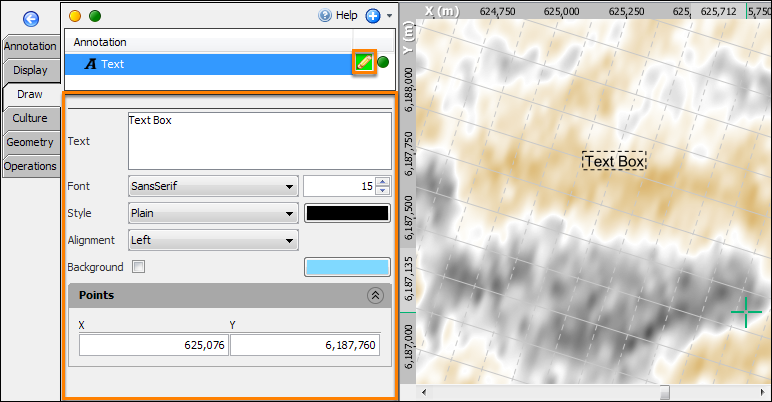Click the Annotation column header
Screen dimensions: 772x402
(x=209, y=42)
